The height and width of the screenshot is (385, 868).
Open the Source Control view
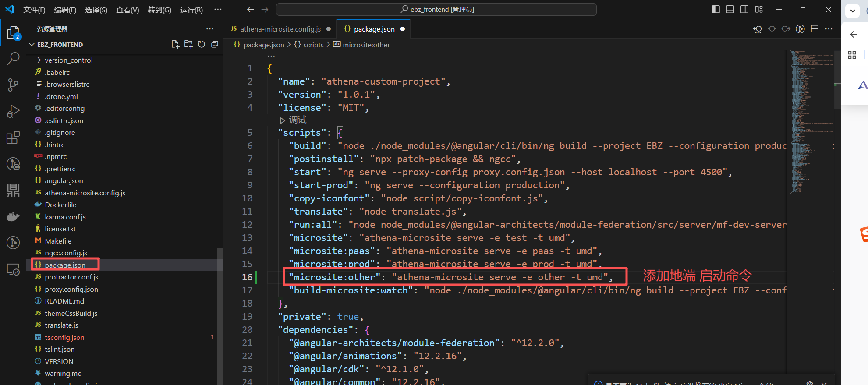pos(13,85)
